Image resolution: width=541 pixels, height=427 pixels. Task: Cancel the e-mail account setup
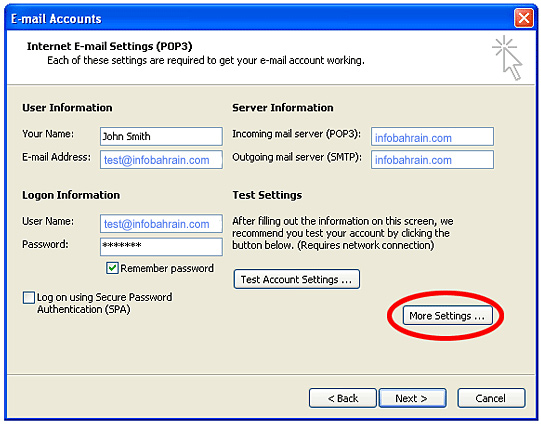pyautogui.click(x=491, y=398)
